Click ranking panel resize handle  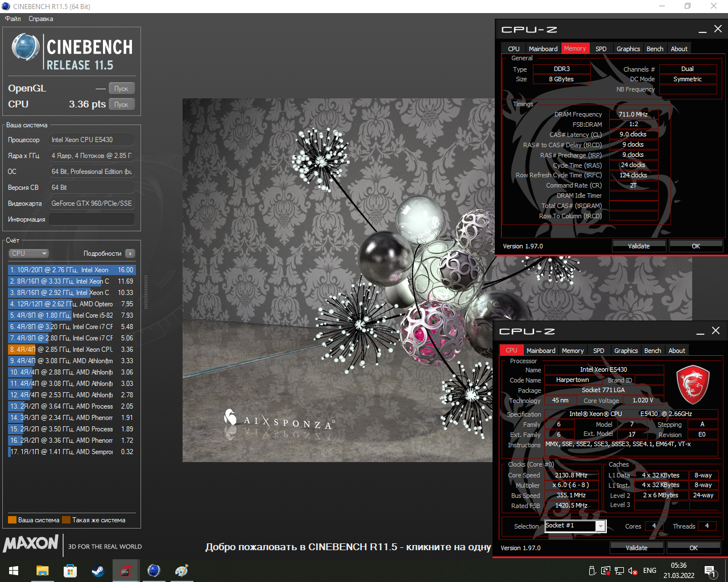[146, 292]
